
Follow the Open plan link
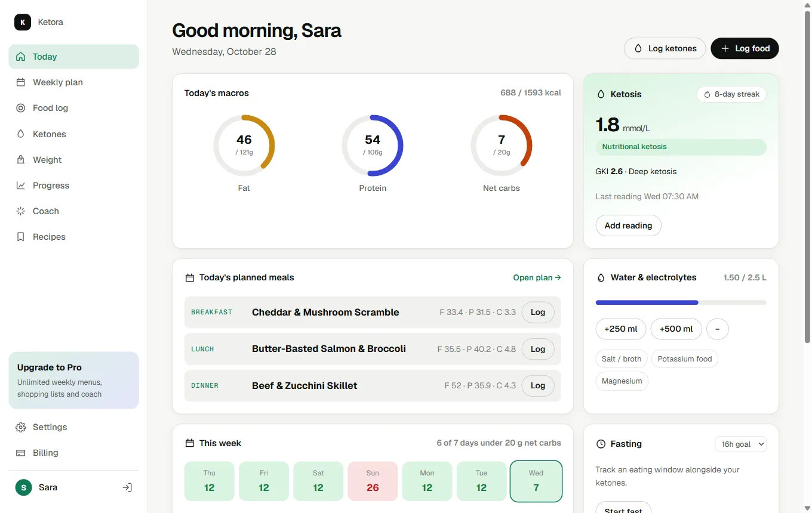coord(537,277)
